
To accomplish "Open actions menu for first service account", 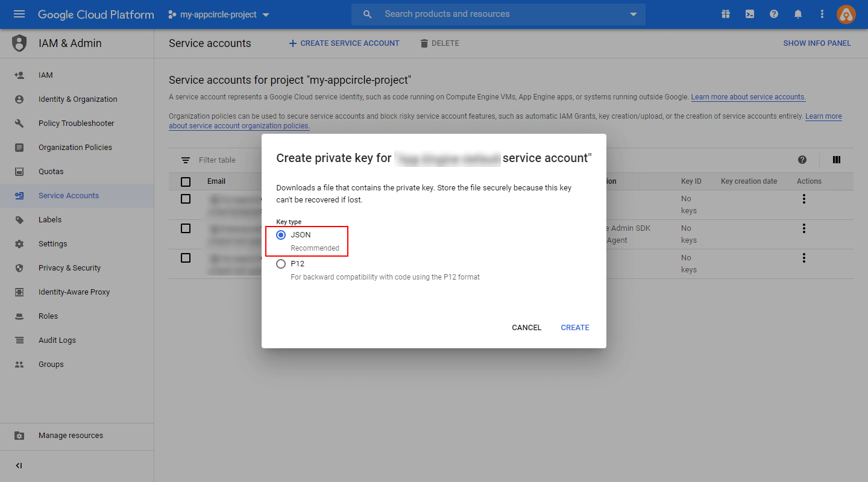I will 804,199.
